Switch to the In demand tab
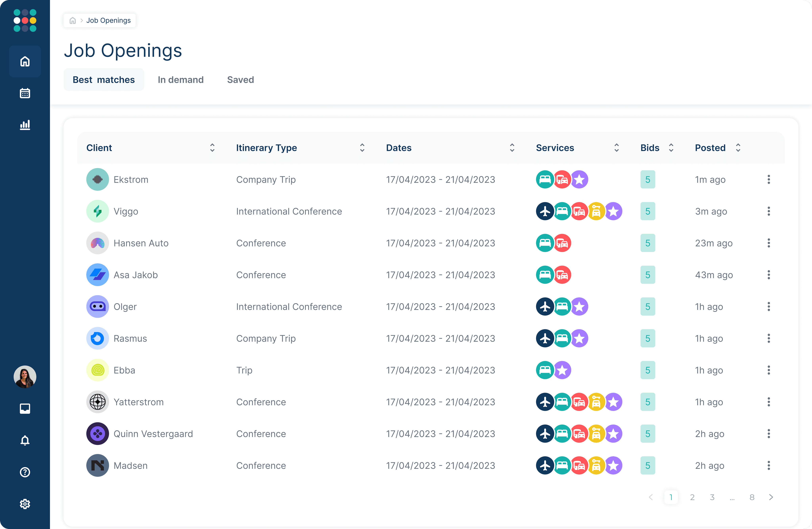This screenshot has width=812, height=529. pos(180,80)
